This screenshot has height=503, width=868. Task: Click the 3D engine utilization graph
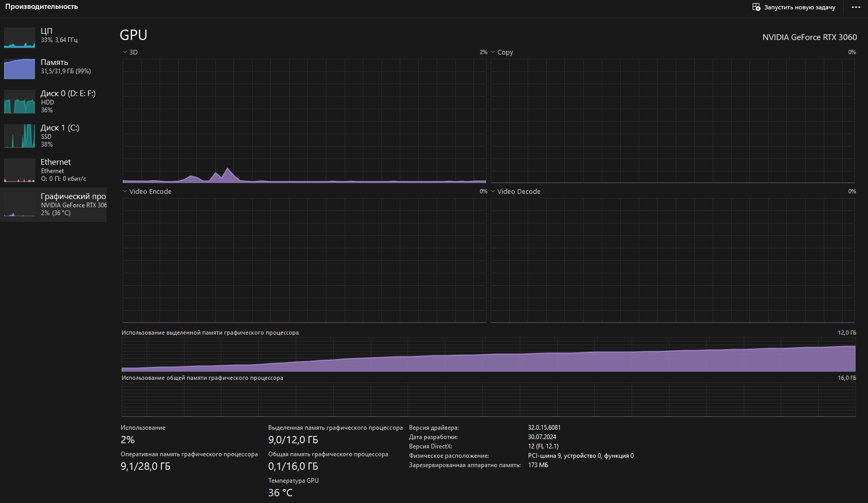coord(304,121)
